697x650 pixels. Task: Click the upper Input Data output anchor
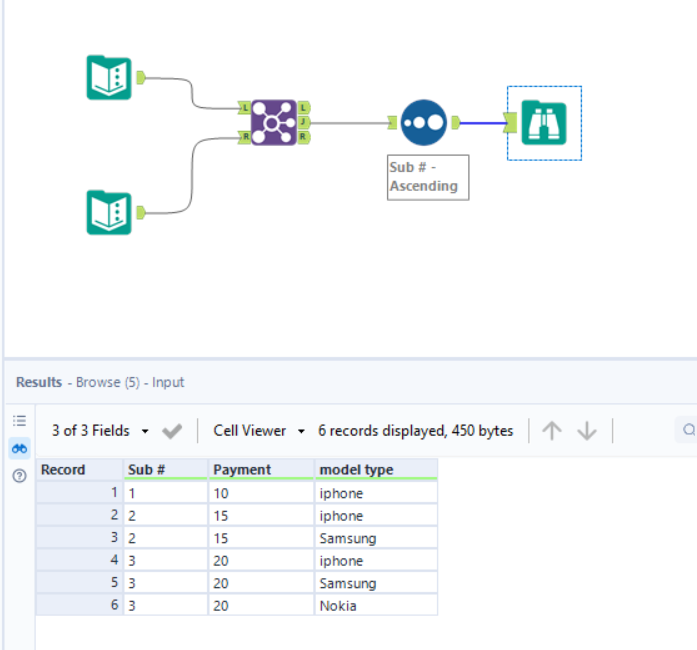(x=140, y=77)
